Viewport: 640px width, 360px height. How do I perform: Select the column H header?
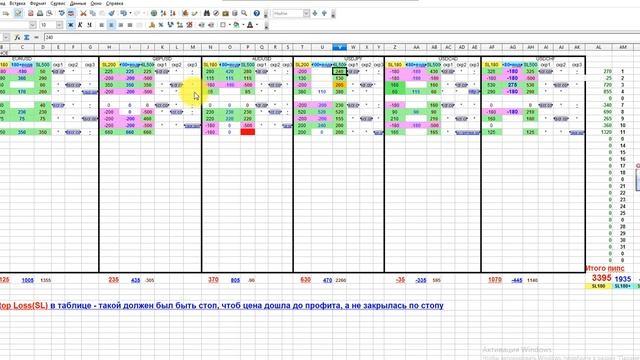point(109,47)
